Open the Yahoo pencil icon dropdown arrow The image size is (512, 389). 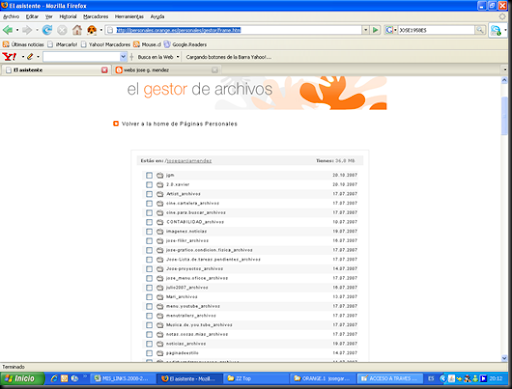38,57
